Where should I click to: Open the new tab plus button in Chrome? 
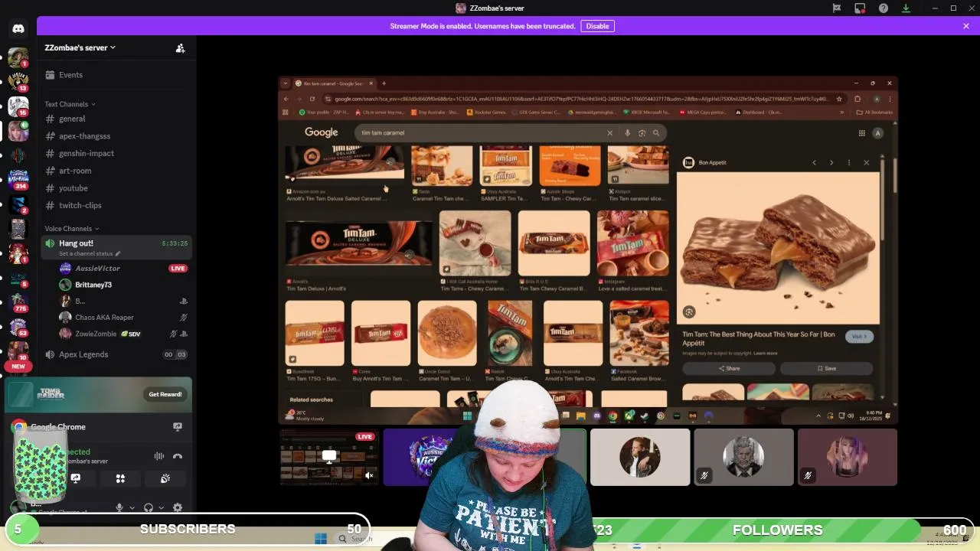point(384,83)
